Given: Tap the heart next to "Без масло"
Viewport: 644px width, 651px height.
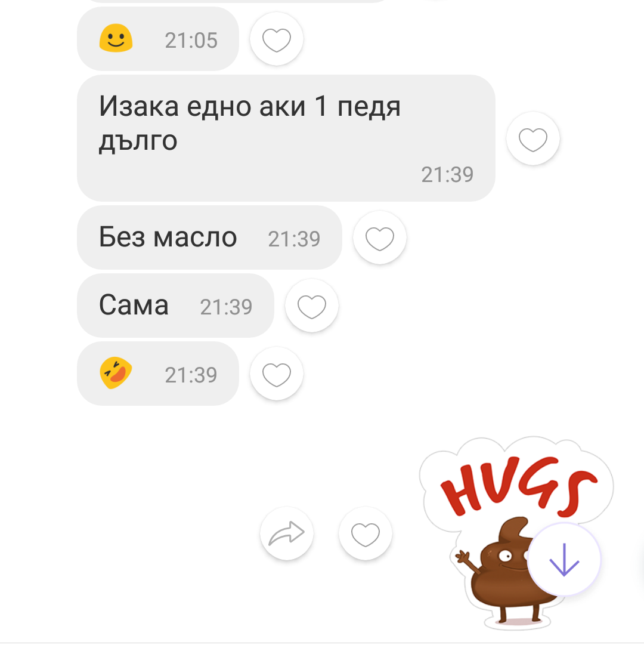Looking at the screenshot, I should tap(379, 238).
